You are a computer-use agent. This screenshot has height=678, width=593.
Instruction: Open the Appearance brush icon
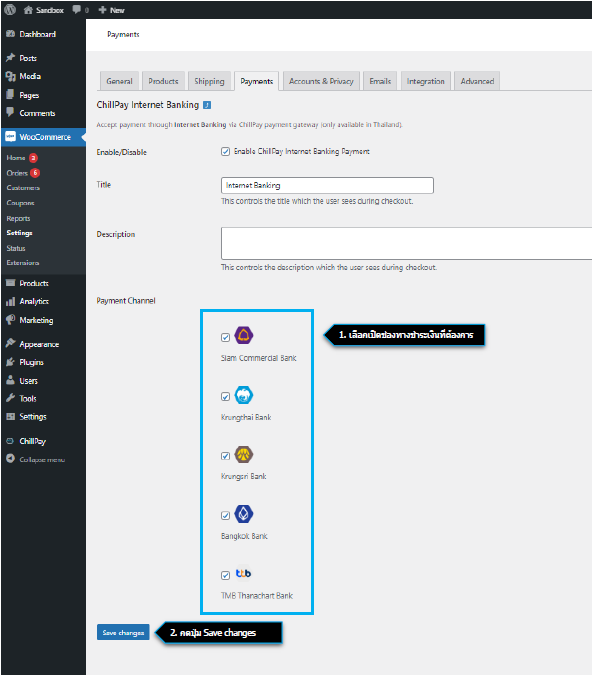point(10,344)
